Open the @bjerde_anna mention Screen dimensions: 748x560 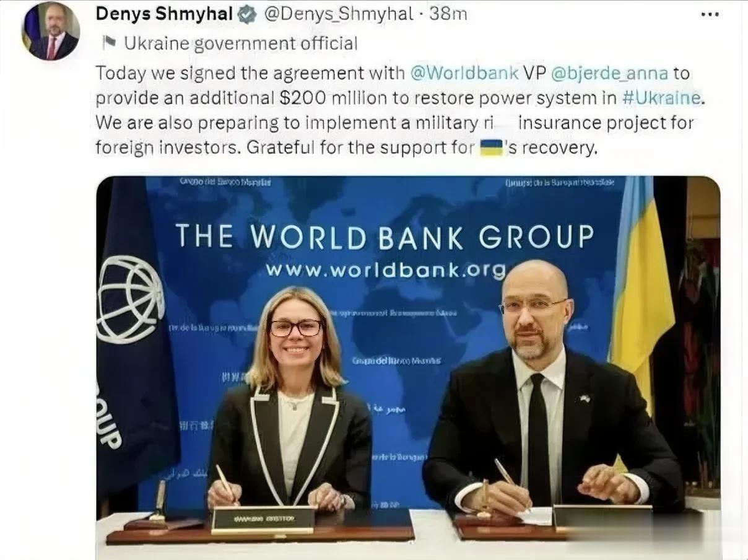tap(609, 73)
